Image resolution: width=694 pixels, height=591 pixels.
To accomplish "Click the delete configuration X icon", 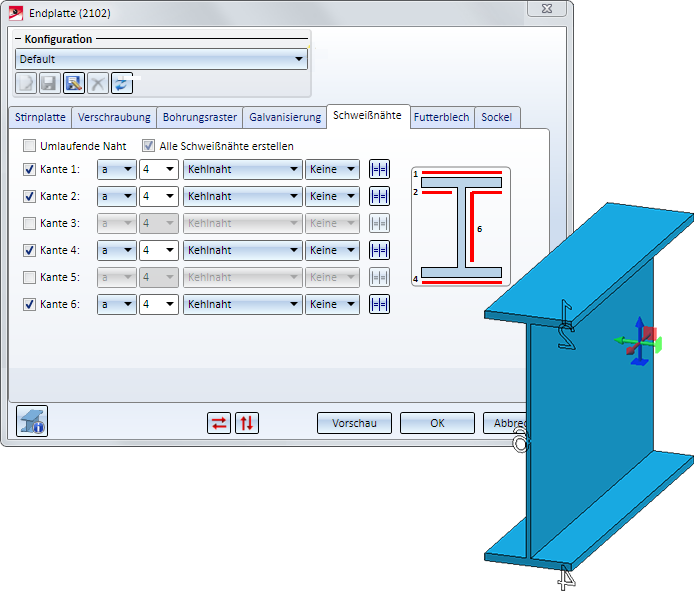I will click(x=98, y=83).
